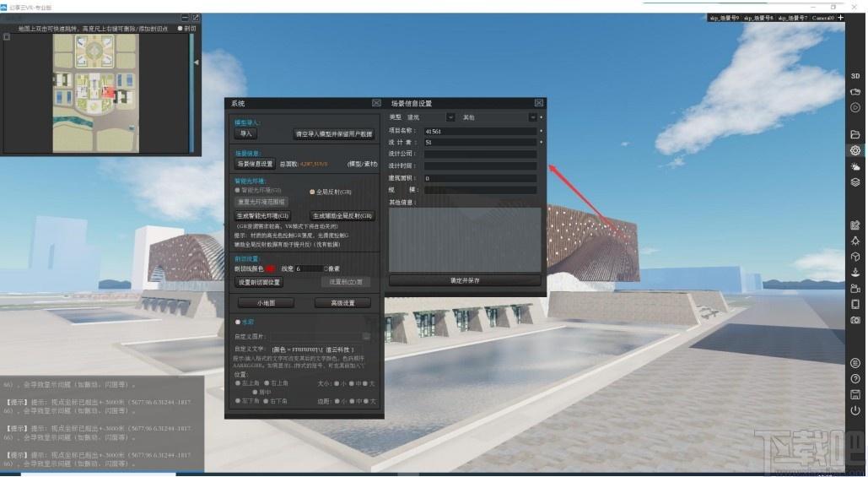The image size is (868, 477).
Task: Select 全局反射(GR) radio option
Action: point(312,192)
